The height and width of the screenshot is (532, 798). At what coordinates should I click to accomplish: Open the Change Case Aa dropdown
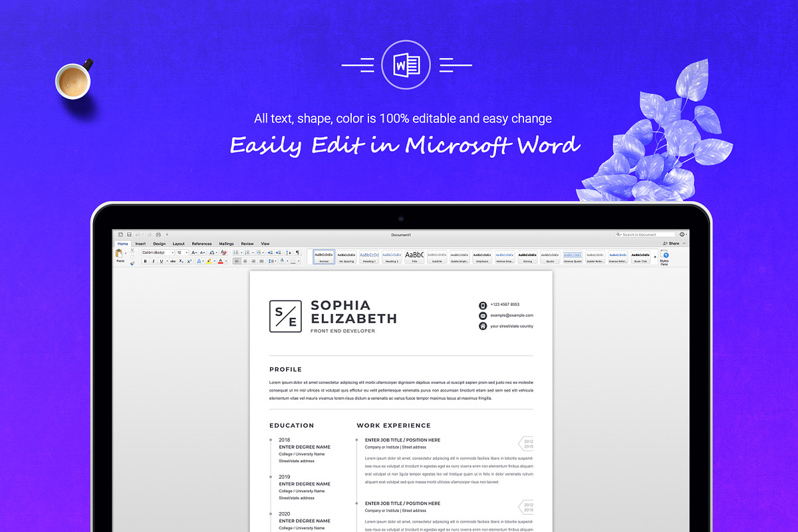213,253
